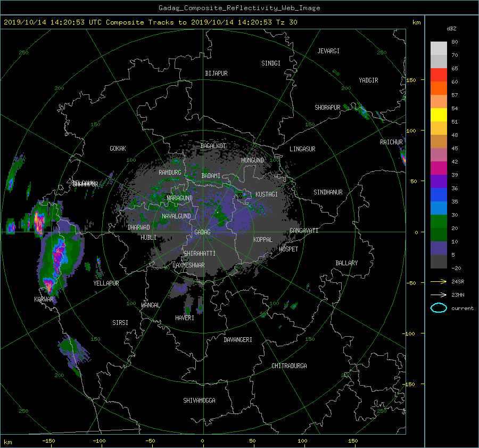479x448 pixels.
Task: Click the KOPPAL city label
Action: coord(263,240)
